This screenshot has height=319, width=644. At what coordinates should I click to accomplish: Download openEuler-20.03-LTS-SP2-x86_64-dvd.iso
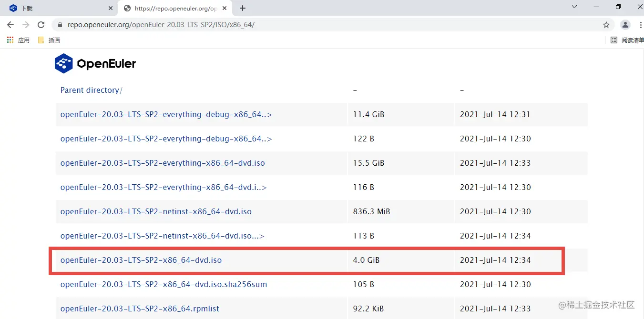click(x=141, y=260)
